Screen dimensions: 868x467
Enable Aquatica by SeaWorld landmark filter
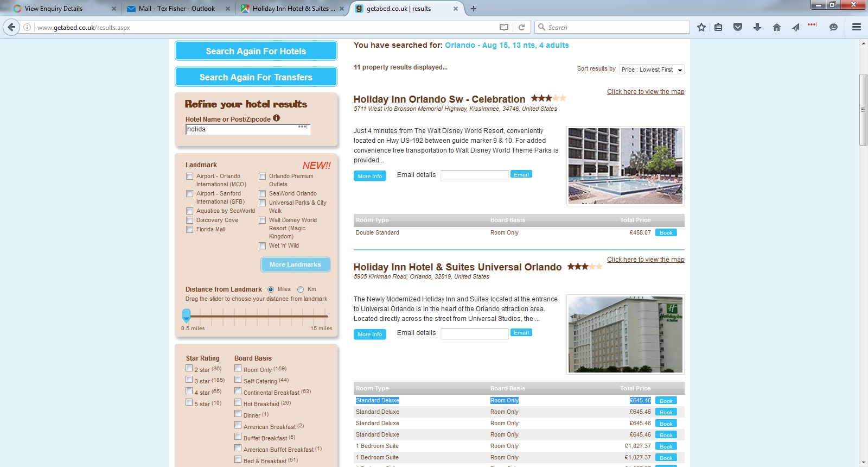click(x=189, y=211)
